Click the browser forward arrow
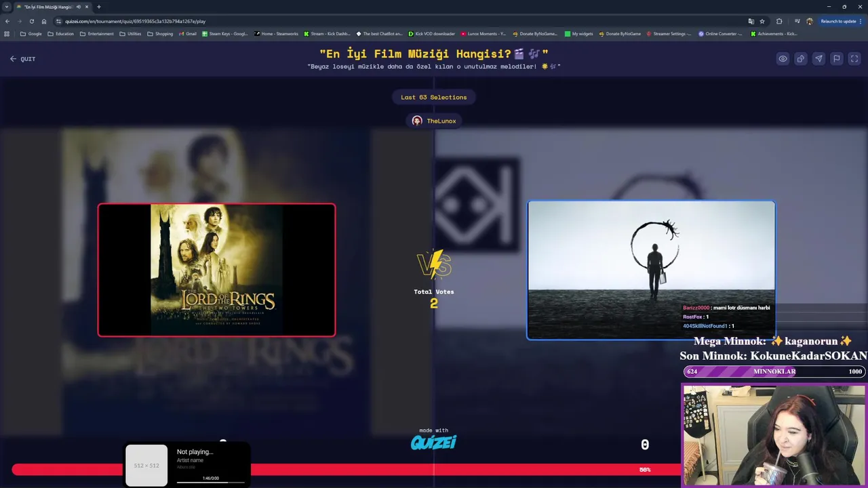This screenshot has width=868, height=488. click(x=19, y=21)
